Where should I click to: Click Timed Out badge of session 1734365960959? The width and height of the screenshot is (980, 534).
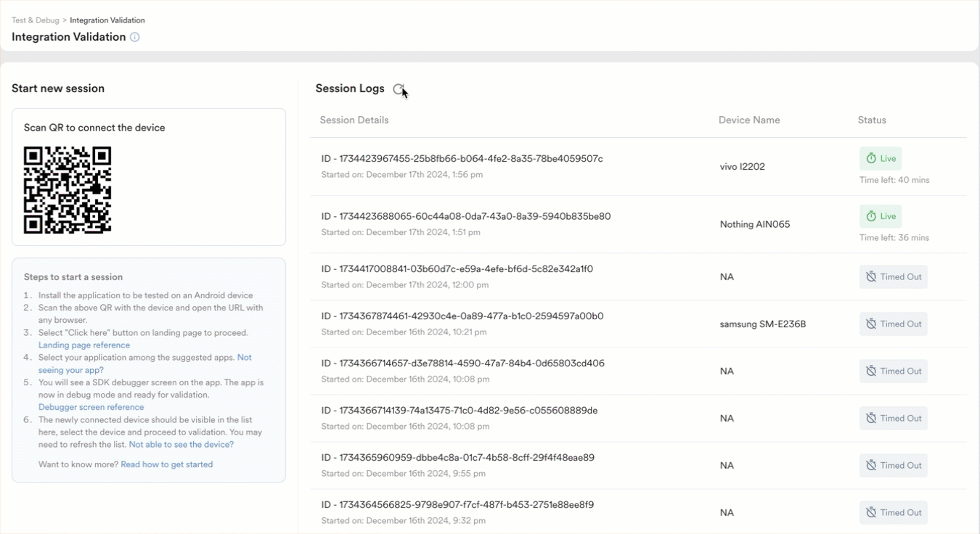click(894, 465)
